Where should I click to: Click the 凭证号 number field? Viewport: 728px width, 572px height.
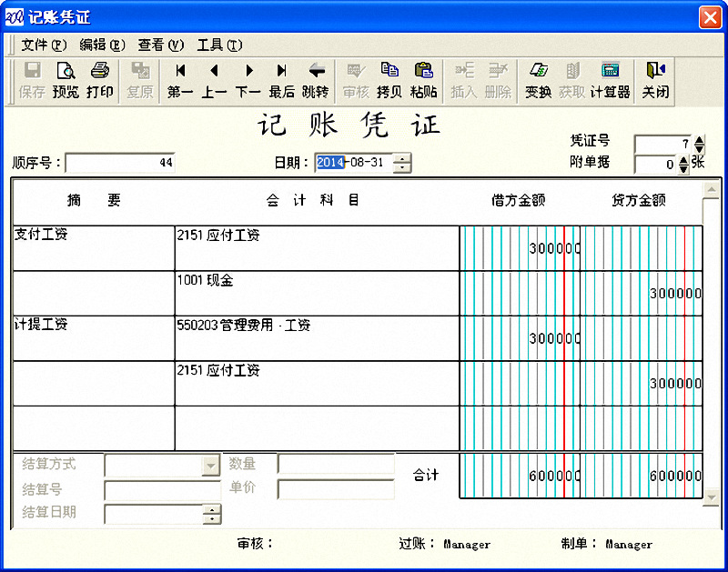click(x=664, y=145)
